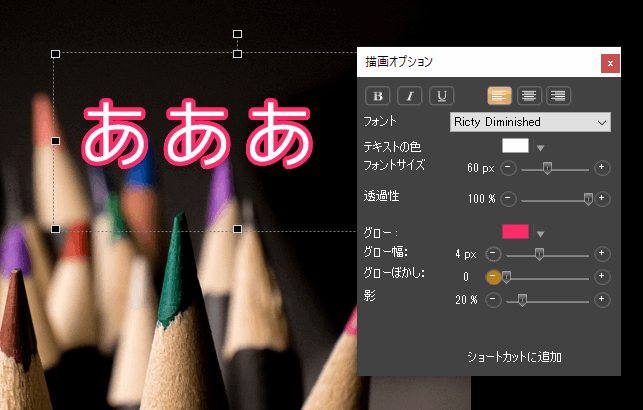Click the bottom-left corner handle of the text box

point(55,229)
